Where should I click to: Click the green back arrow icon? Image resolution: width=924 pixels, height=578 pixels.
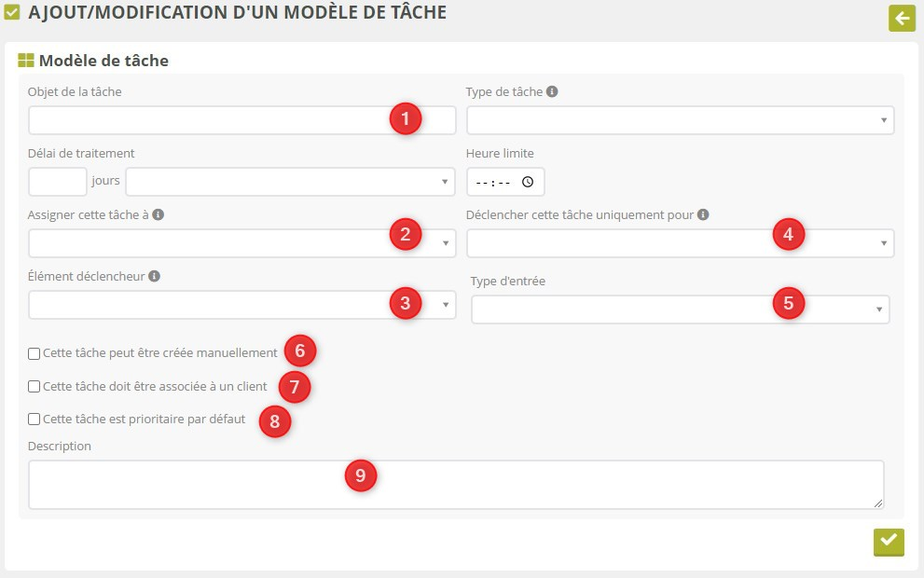(902, 18)
